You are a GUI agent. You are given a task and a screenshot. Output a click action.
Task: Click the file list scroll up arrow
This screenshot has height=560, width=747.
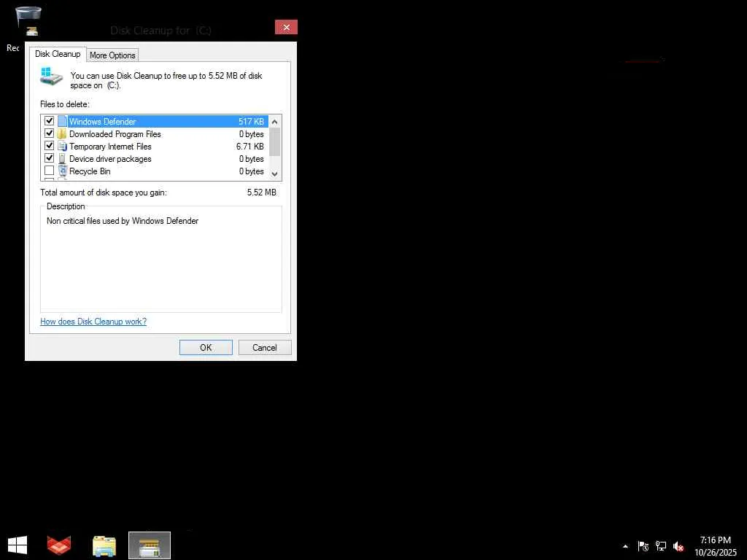[x=274, y=122]
